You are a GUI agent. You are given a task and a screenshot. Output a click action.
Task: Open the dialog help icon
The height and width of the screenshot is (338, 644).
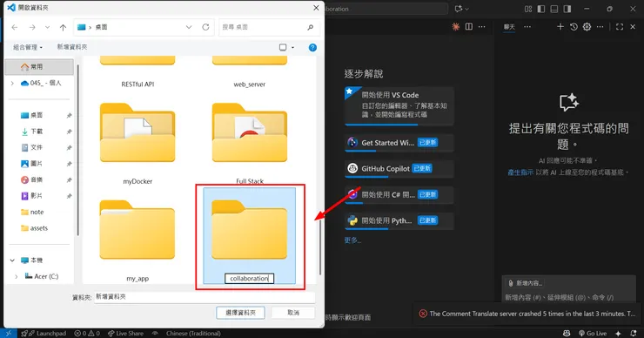click(x=312, y=47)
